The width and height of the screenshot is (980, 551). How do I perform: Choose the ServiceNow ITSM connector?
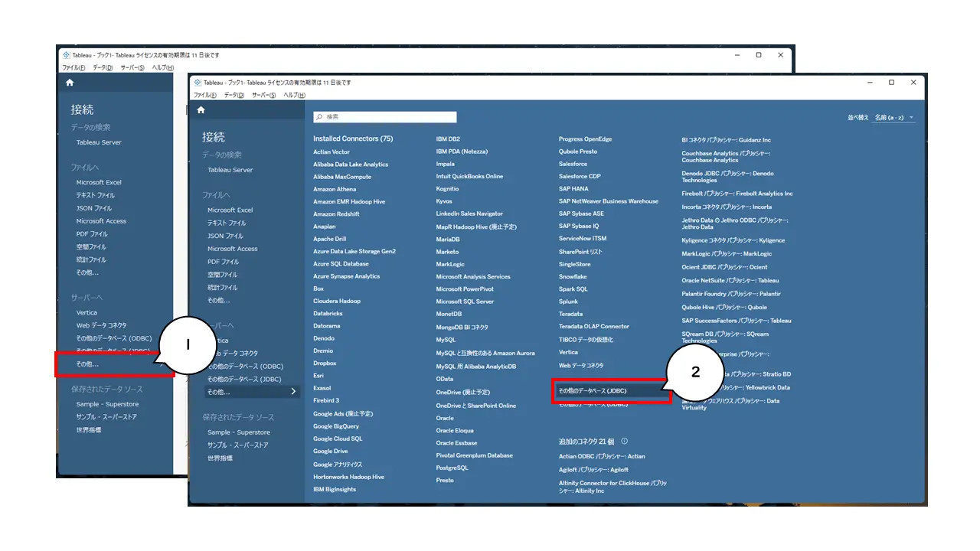583,239
